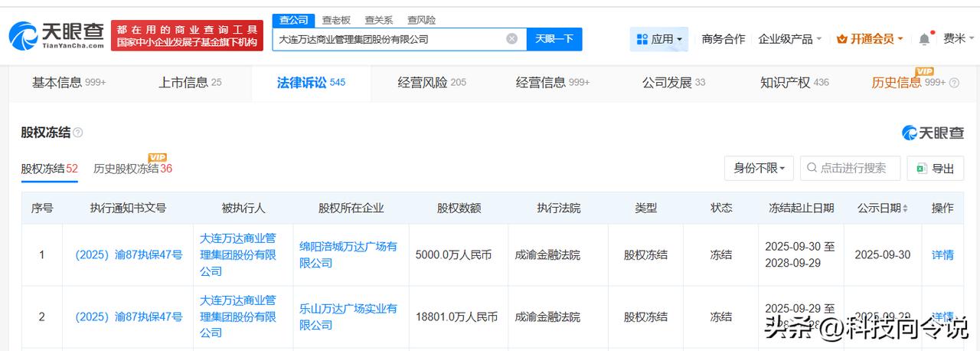The width and height of the screenshot is (980, 351).
Task: Open row 2 notice number (2025)渝87执保47号
Action: (x=129, y=317)
